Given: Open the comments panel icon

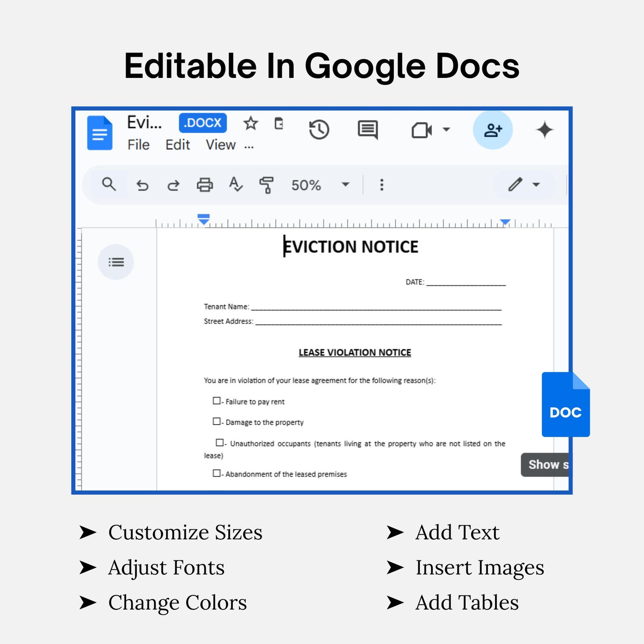Looking at the screenshot, I should point(368,130).
